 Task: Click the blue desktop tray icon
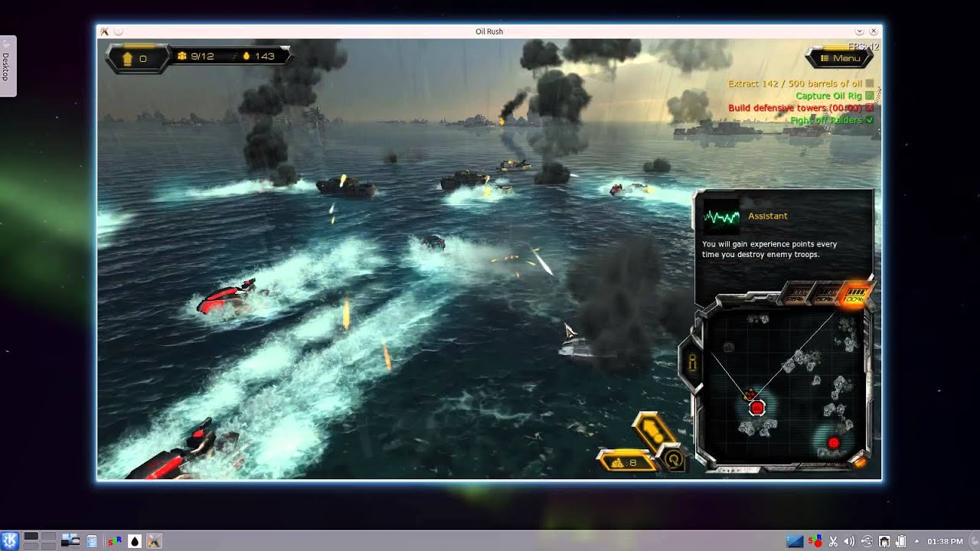coord(795,541)
